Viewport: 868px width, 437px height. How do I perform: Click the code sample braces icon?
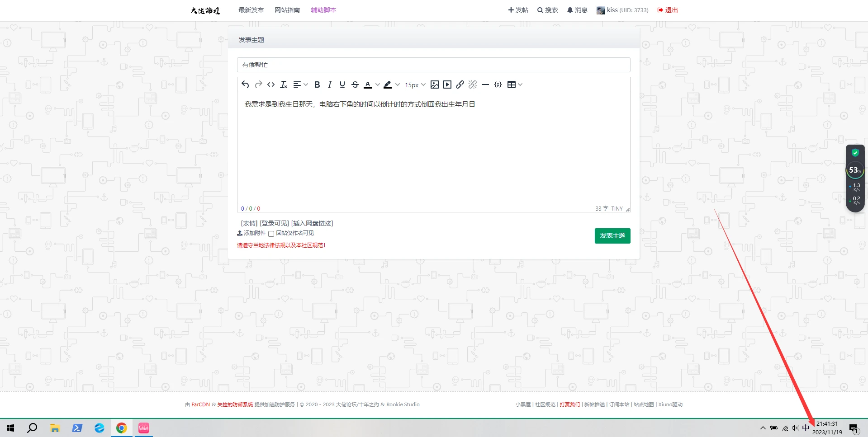[498, 85]
